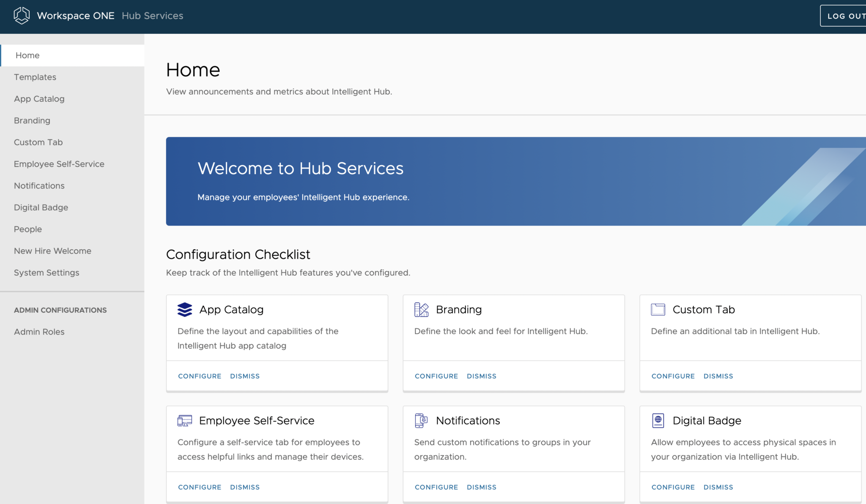Click the Custom Tab folder icon
Image resolution: width=866 pixels, height=504 pixels.
(658, 309)
